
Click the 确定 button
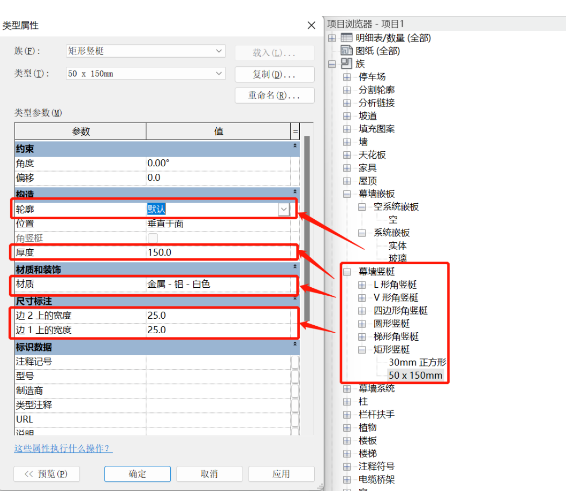click(x=137, y=474)
